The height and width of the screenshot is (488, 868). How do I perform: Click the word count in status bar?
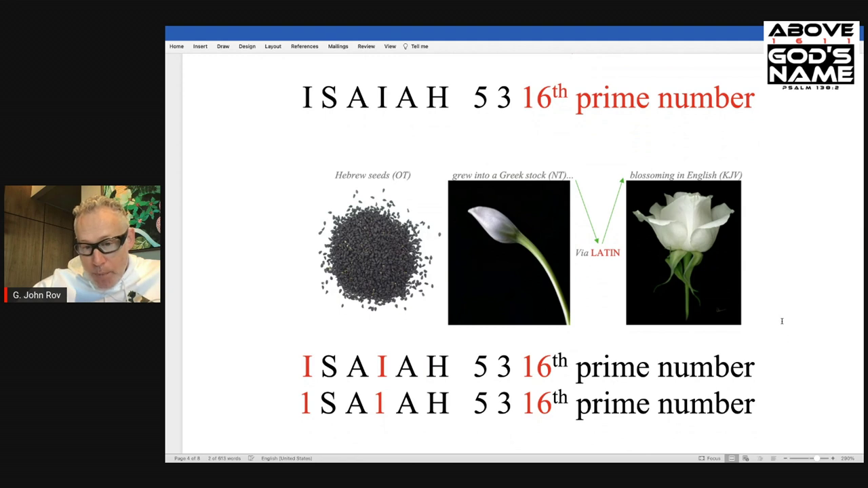[x=224, y=458]
